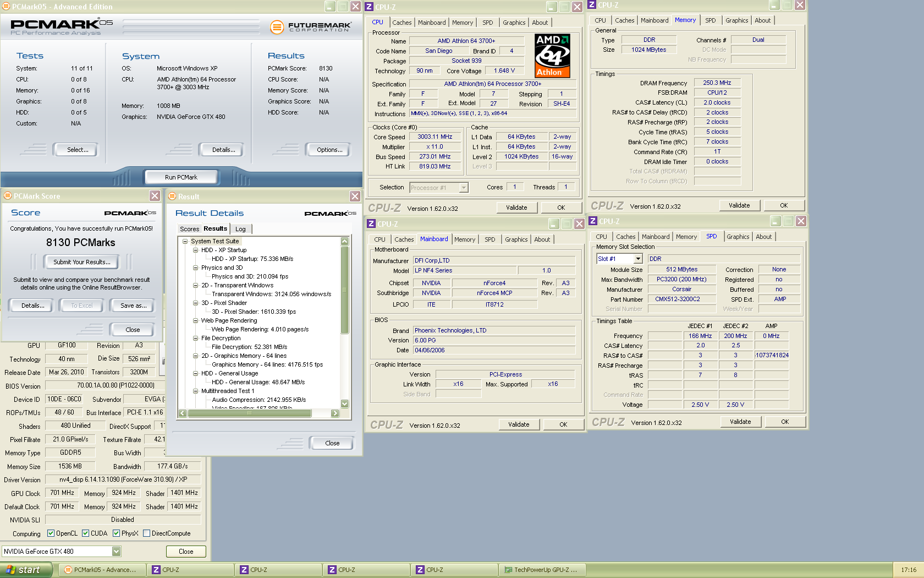Click Details... in PCMark Score window
This screenshot has width=924, height=578.
click(x=32, y=306)
